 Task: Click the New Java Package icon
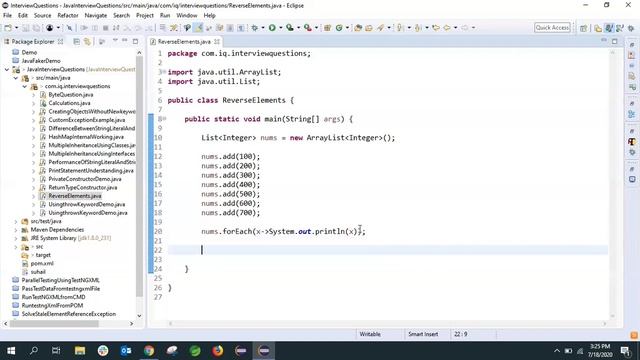[x=327, y=28]
